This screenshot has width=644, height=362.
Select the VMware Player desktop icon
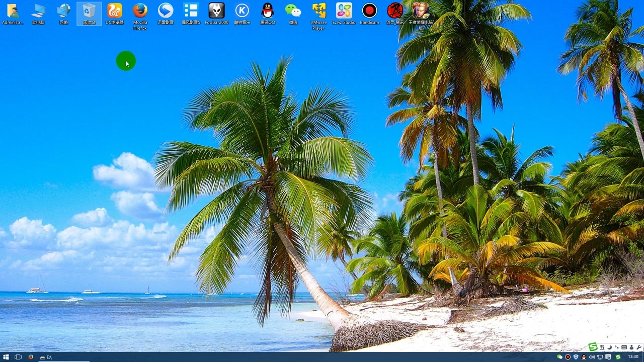coord(318,16)
